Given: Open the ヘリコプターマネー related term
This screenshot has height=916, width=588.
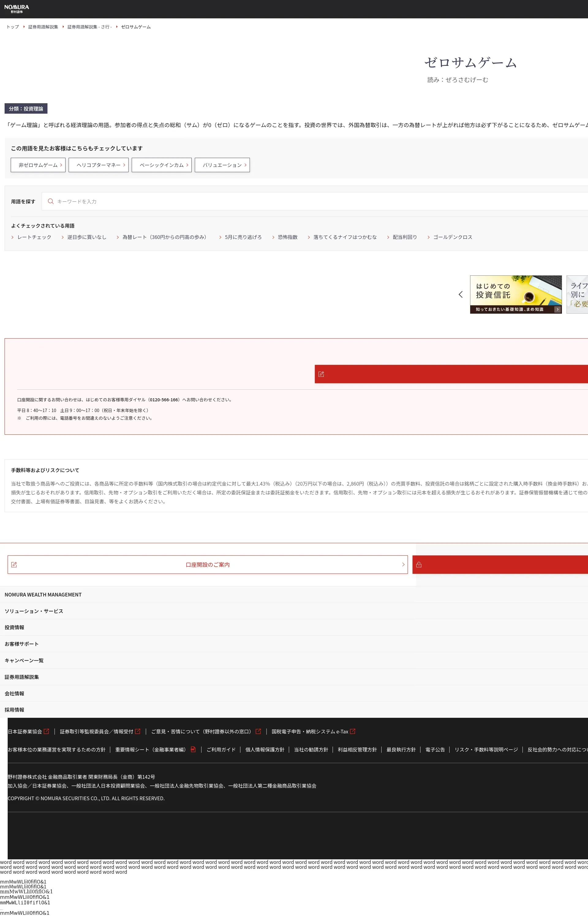Looking at the screenshot, I should click(x=99, y=165).
